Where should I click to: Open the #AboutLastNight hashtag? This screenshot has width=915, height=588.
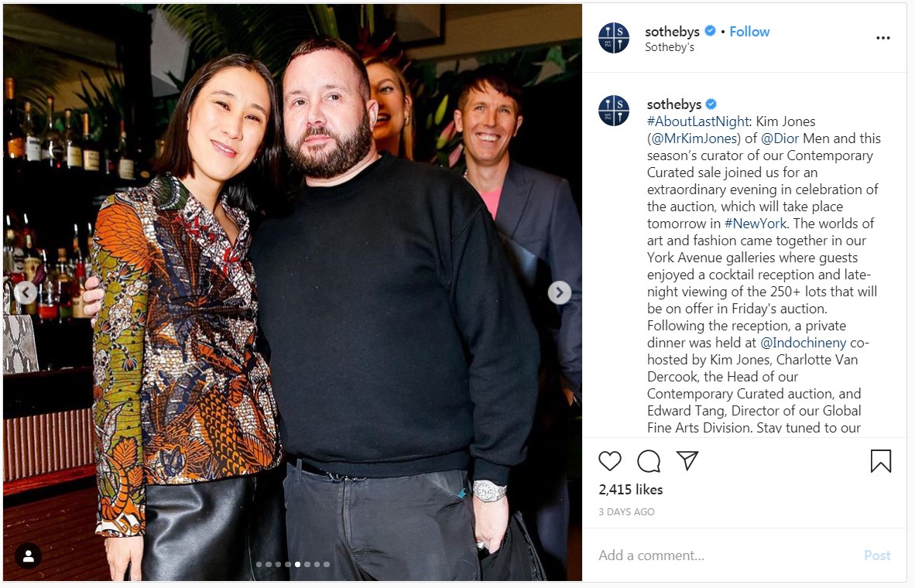[x=698, y=121]
